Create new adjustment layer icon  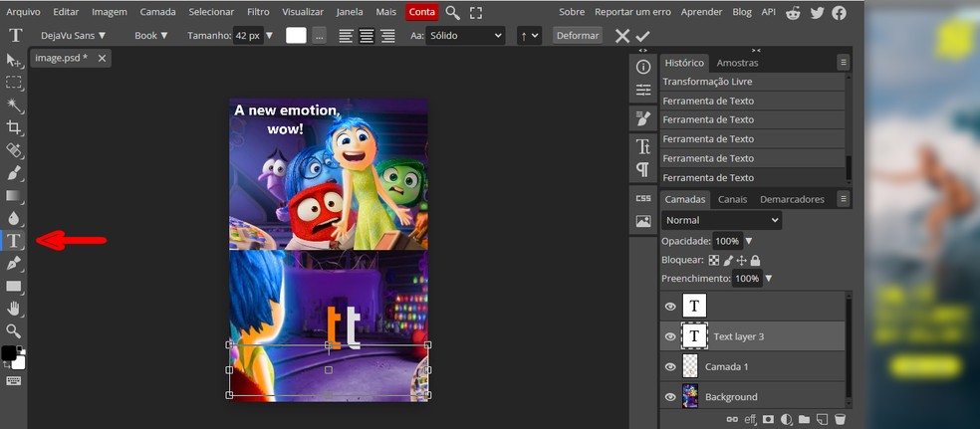pos(786,420)
